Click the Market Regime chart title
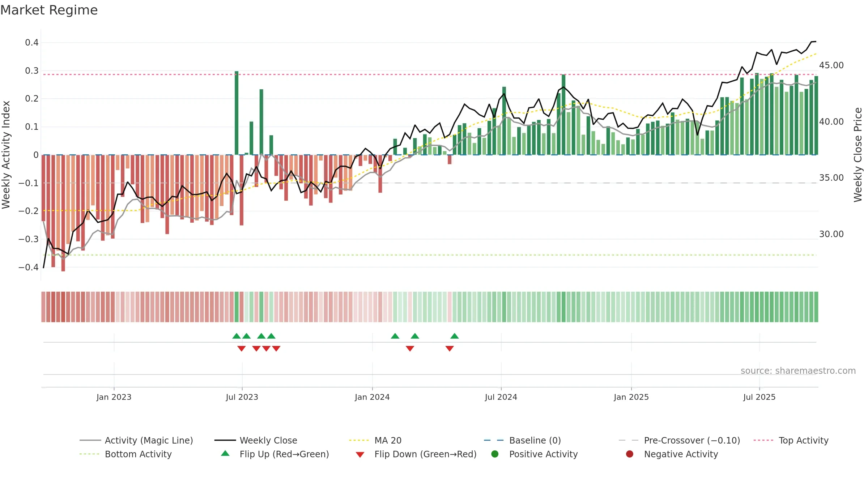868x488 pixels. 49,10
